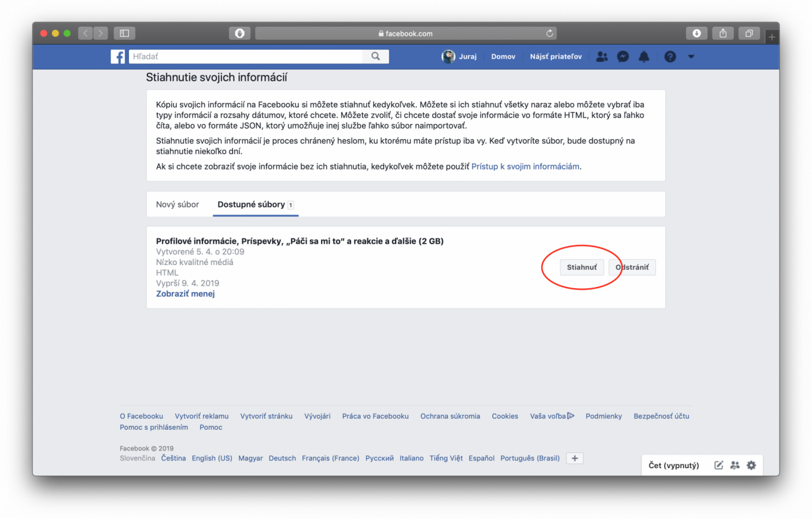The image size is (812, 519).
Task: Go to the Domov home link
Action: (x=503, y=56)
